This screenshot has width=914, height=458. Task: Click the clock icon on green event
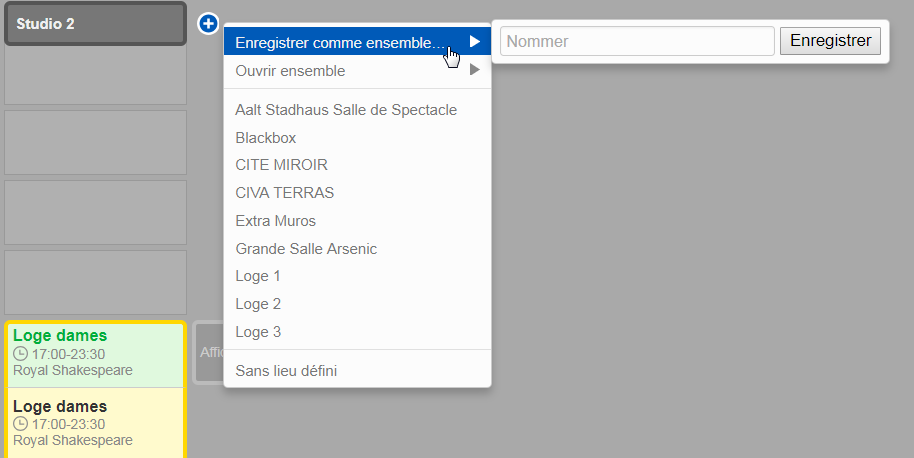20,354
